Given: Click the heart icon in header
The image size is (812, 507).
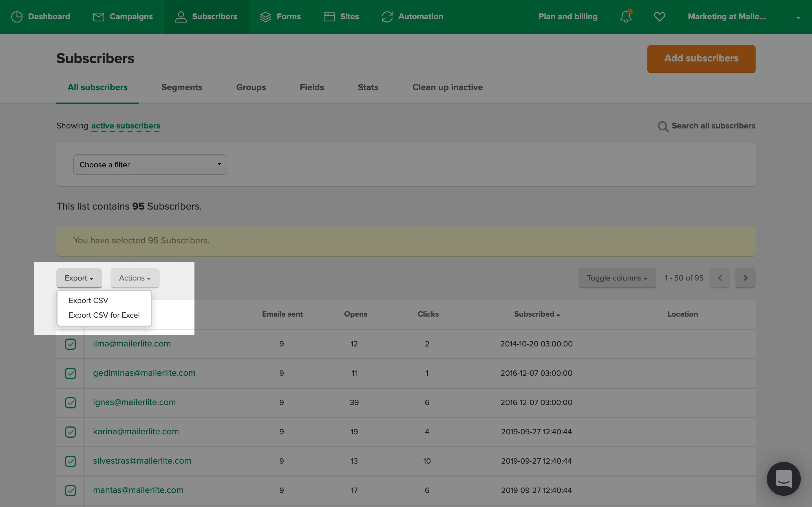Looking at the screenshot, I should tap(659, 16).
